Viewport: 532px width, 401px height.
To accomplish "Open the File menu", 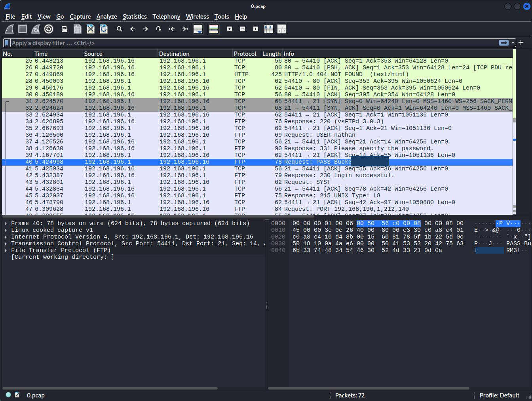I will click(x=10, y=17).
